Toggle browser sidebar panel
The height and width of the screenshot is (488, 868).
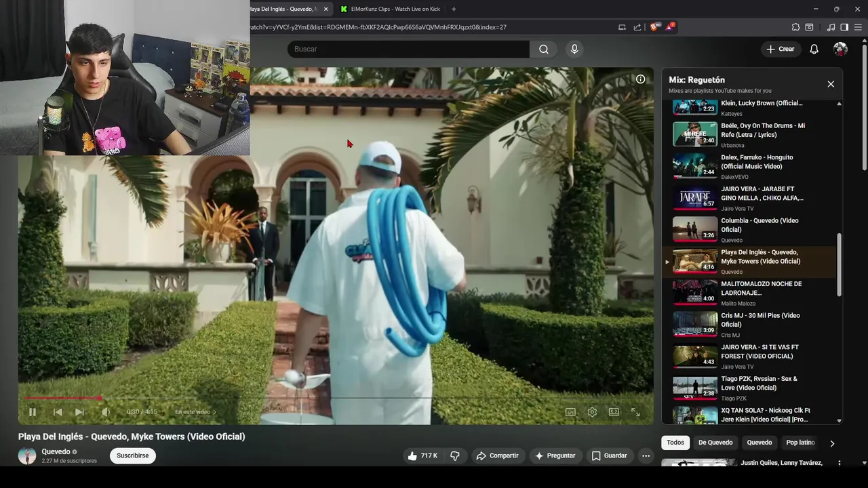coord(844,27)
